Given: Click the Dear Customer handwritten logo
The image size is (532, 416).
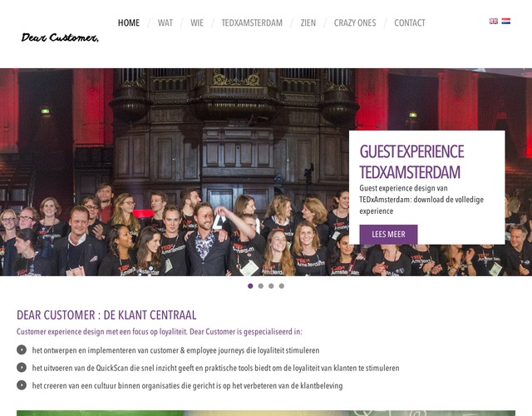Looking at the screenshot, I should click(x=60, y=37).
